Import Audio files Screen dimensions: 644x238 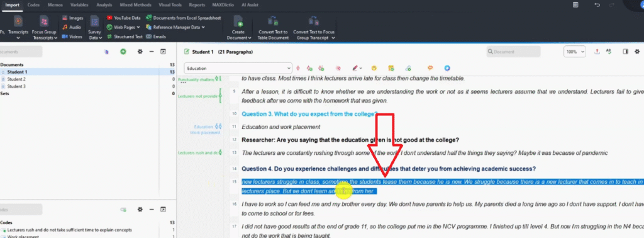72,27
